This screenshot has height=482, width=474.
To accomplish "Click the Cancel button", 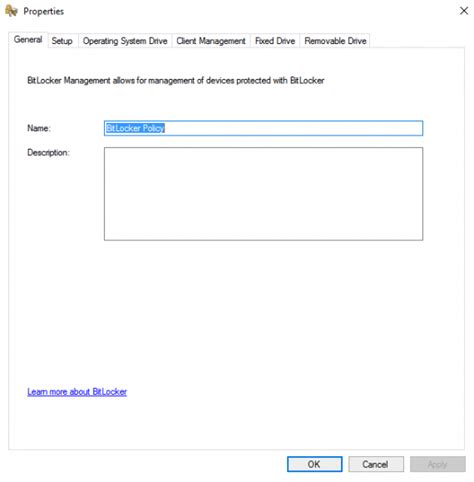I will pyautogui.click(x=376, y=464).
